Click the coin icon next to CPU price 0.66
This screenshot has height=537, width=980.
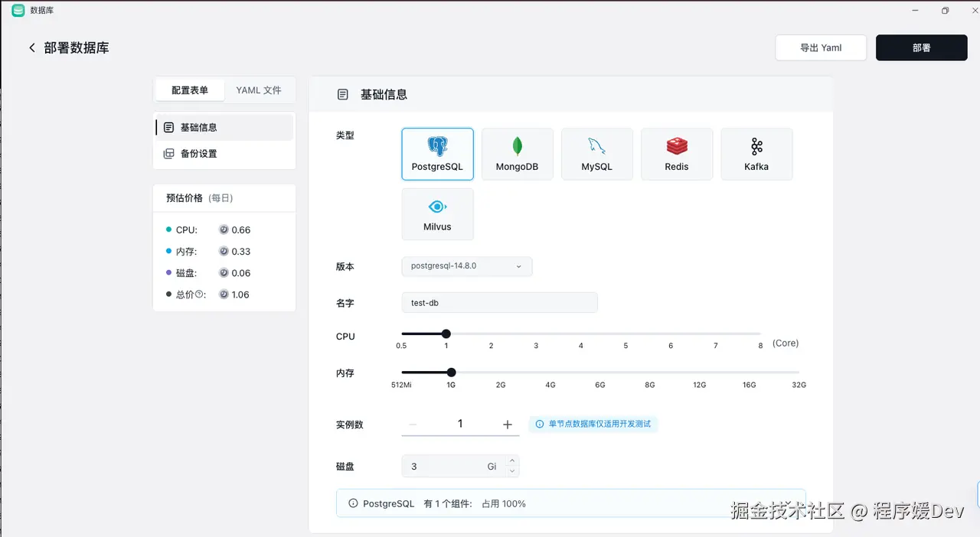224,229
